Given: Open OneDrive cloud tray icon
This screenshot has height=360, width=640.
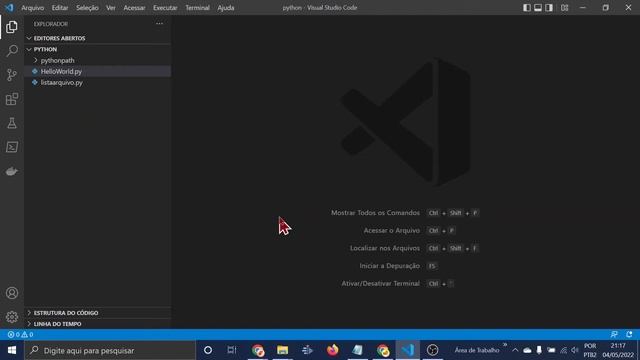Looking at the screenshot, I should tap(527, 350).
